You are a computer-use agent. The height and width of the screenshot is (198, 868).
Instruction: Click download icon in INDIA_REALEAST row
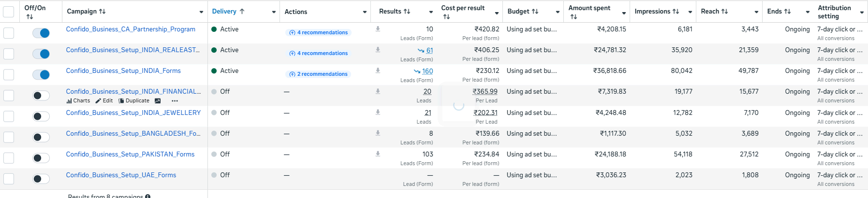coord(378,50)
